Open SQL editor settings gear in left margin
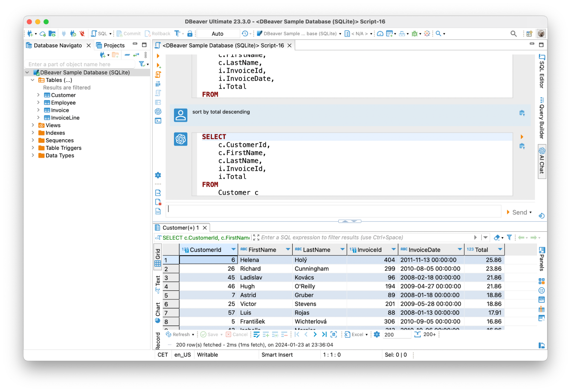Image resolution: width=571 pixels, height=392 pixels. 158,175
